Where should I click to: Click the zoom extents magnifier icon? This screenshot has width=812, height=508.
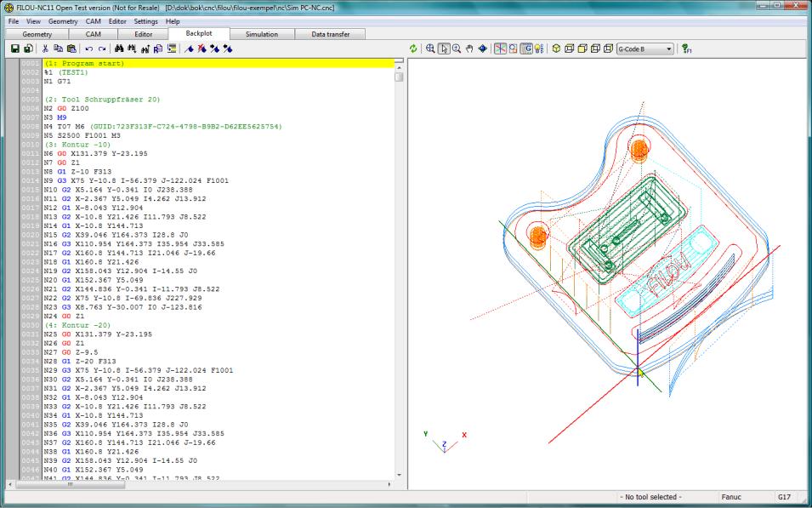(430, 49)
